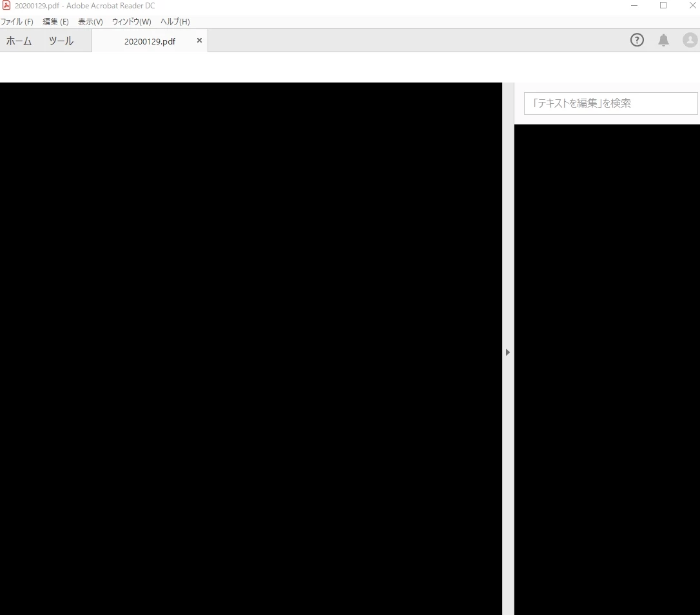Viewport: 700px width, 615px height.
Task: Maximize the Acrobat Reader window
Action: (x=663, y=5)
